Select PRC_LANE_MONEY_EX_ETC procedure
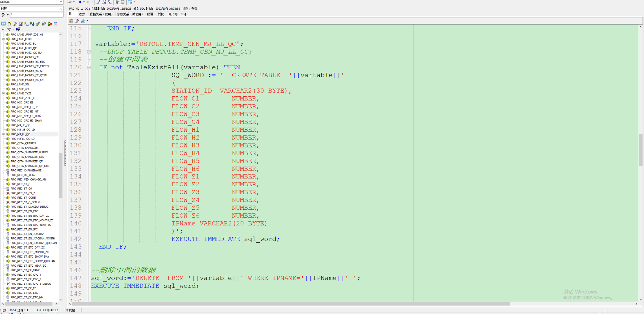Viewport: 644px width, 314px height. 28,62
